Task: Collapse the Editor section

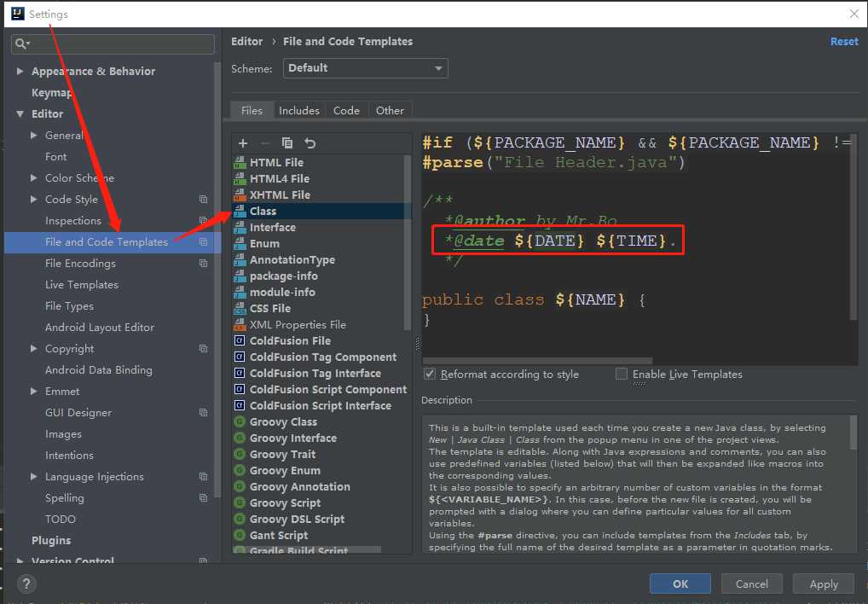Action: (20, 114)
